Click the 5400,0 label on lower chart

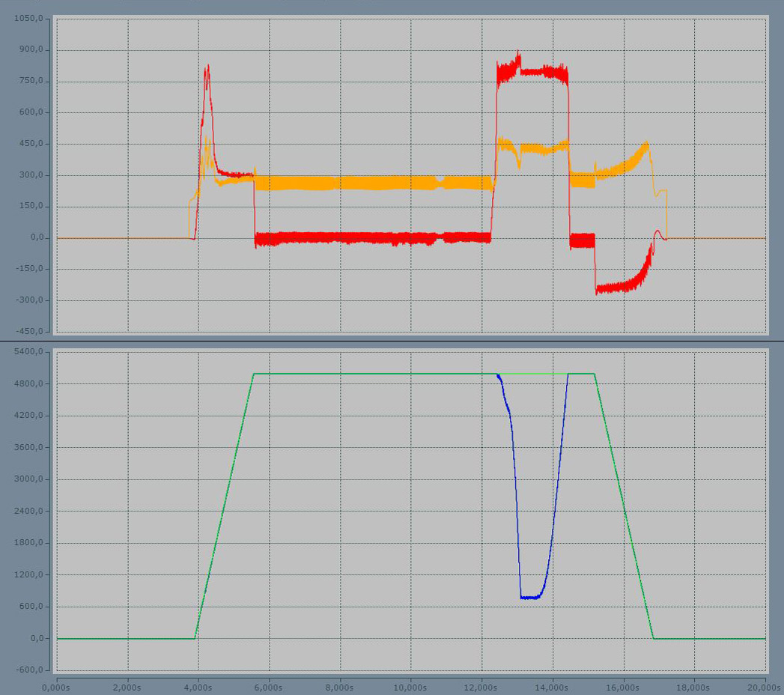coord(29,352)
